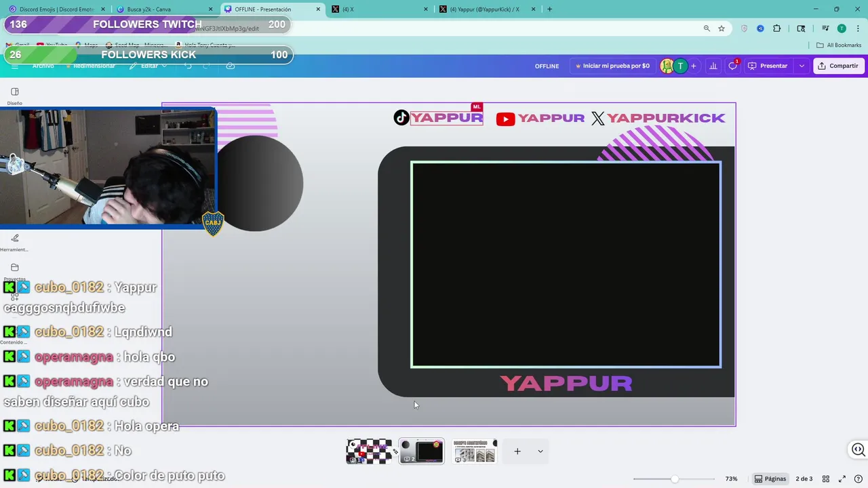
Task: Click Presentar button
Action: [x=768, y=66]
